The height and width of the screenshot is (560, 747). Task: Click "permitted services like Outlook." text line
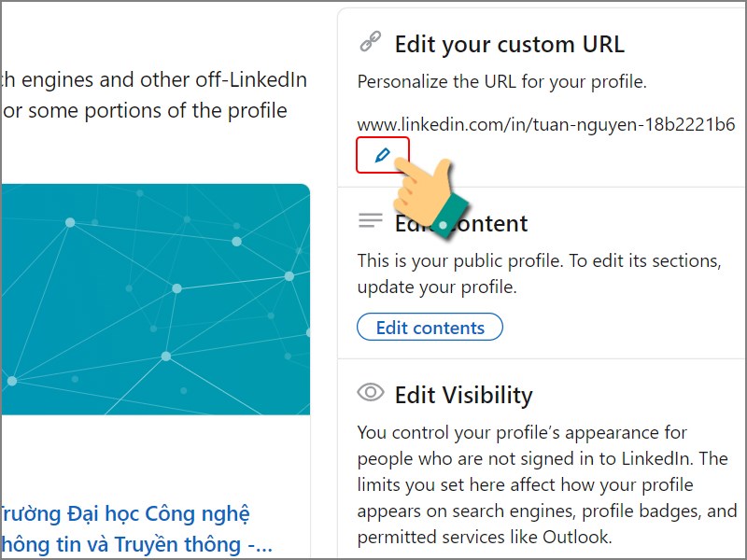coord(485,538)
